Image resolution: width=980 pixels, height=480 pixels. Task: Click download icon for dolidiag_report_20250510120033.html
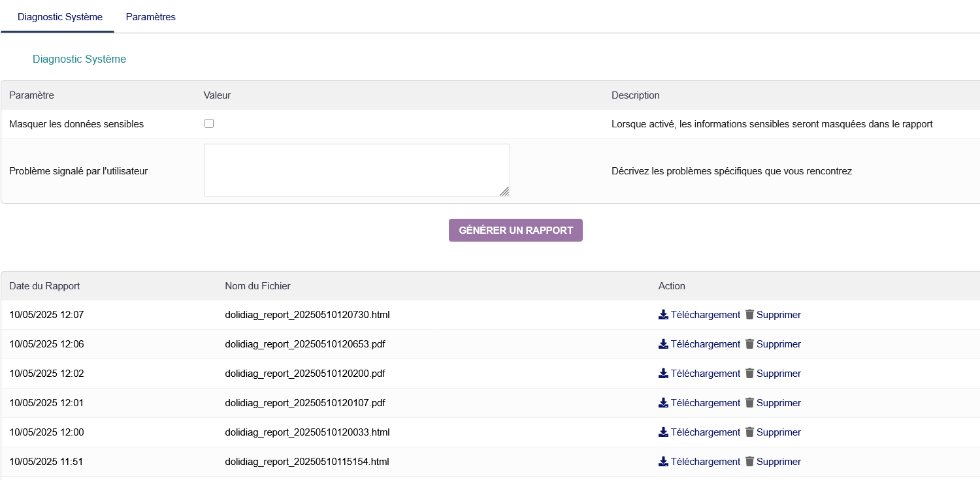[x=663, y=432]
